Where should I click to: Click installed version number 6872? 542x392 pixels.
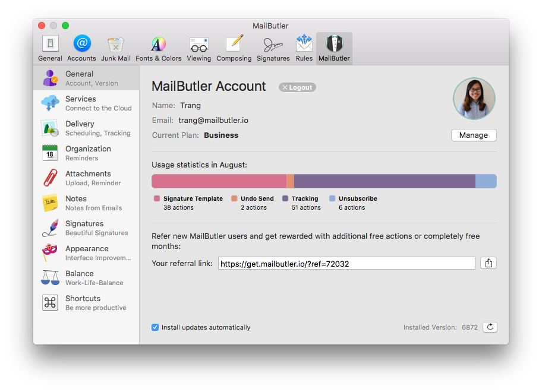(469, 327)
